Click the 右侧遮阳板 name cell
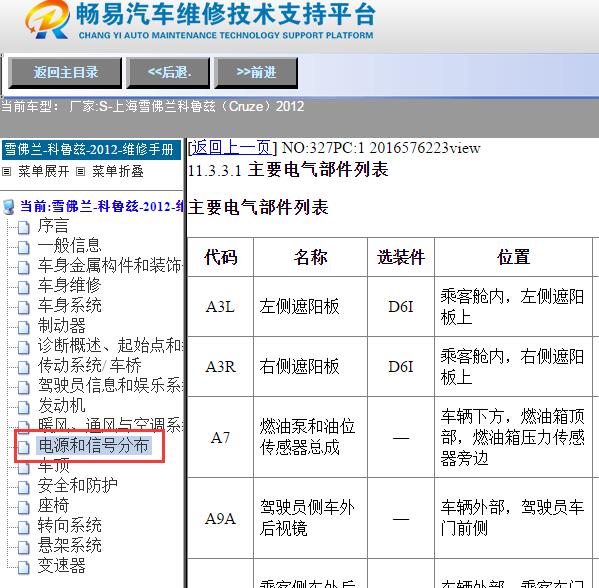 [310, 367]
